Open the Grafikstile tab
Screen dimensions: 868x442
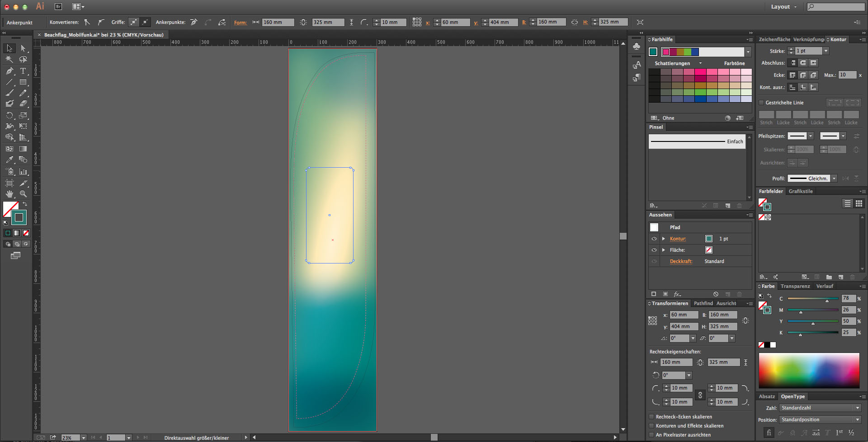point(800,191)
